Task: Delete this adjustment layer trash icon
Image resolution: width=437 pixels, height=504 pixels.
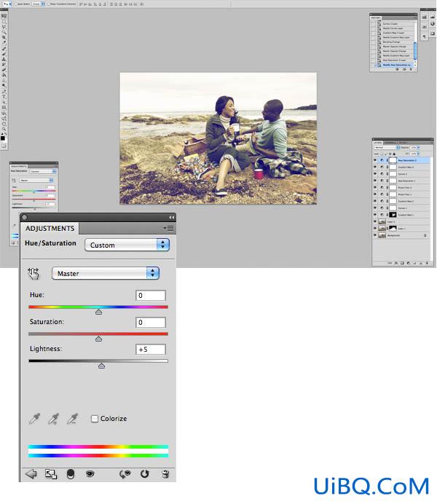Action: (x=165, y=474)
